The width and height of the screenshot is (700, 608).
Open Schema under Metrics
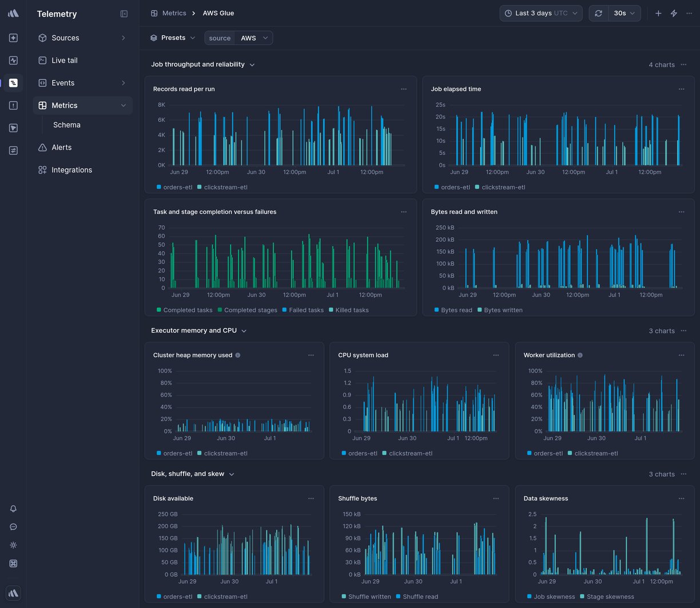pyautogui.click(x=67, y=125)
